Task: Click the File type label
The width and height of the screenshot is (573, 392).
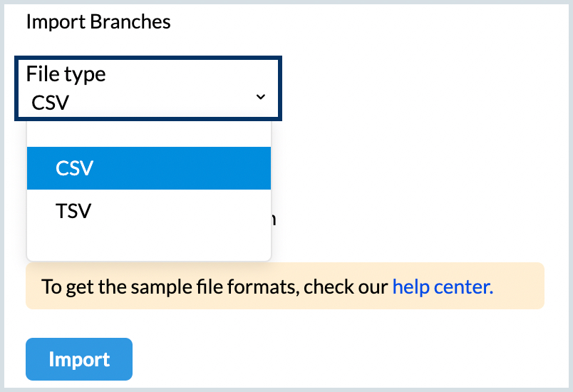Action: (x=66, y=74)
